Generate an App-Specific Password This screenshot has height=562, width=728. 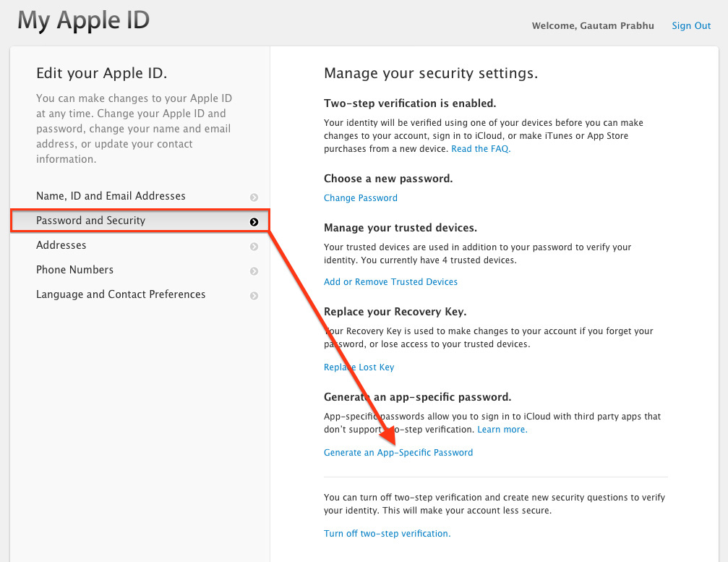coord(398,453)
